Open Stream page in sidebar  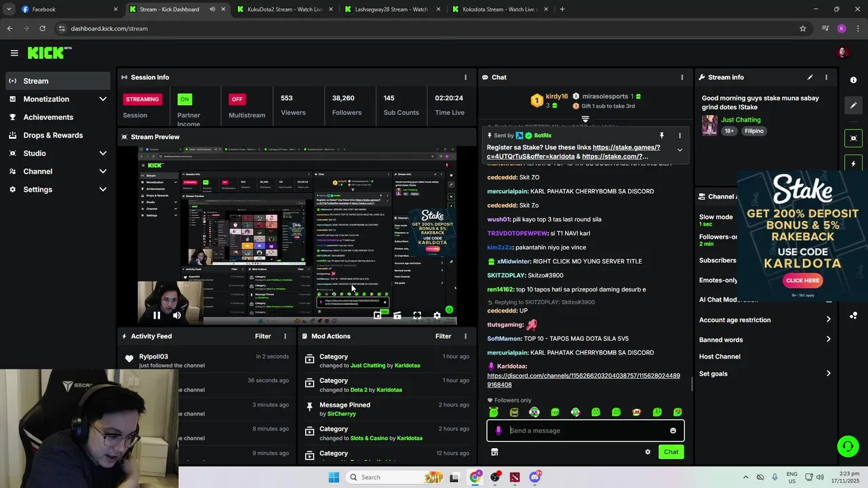(x=58, y=81)
